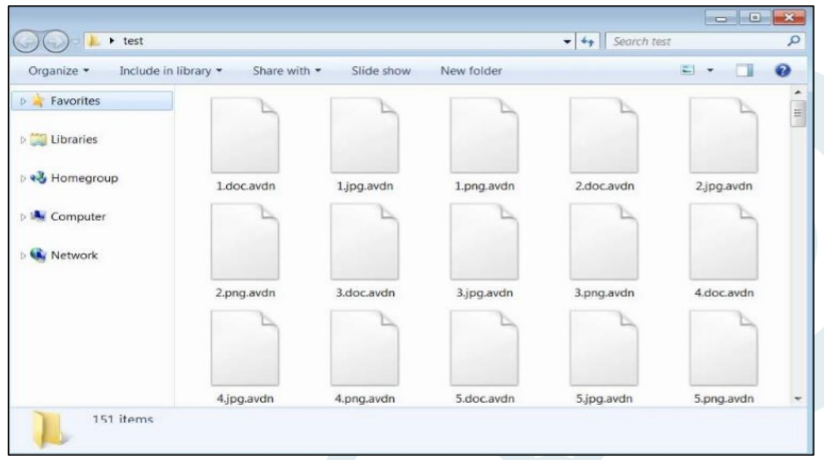Select file icon 1.doc.avdn
The image size is (824, 460).
[245, 136]
